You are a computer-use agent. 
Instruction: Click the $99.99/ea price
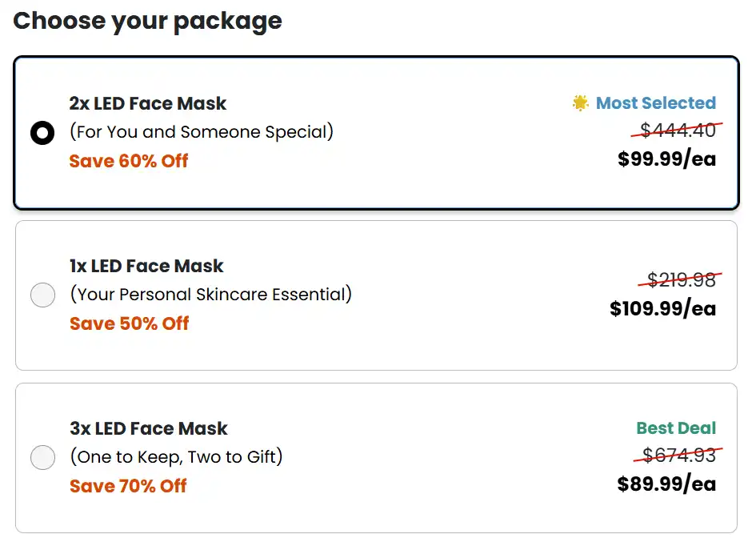point(666,159)
